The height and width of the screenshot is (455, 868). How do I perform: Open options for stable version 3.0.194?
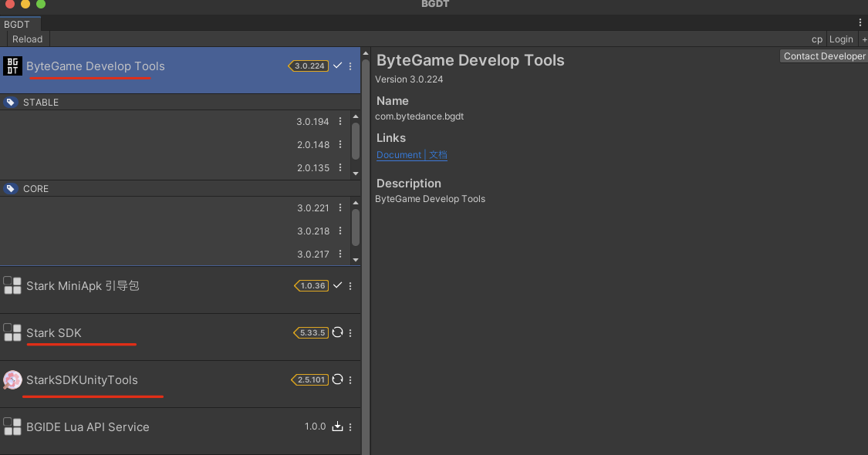coord(340,121)
